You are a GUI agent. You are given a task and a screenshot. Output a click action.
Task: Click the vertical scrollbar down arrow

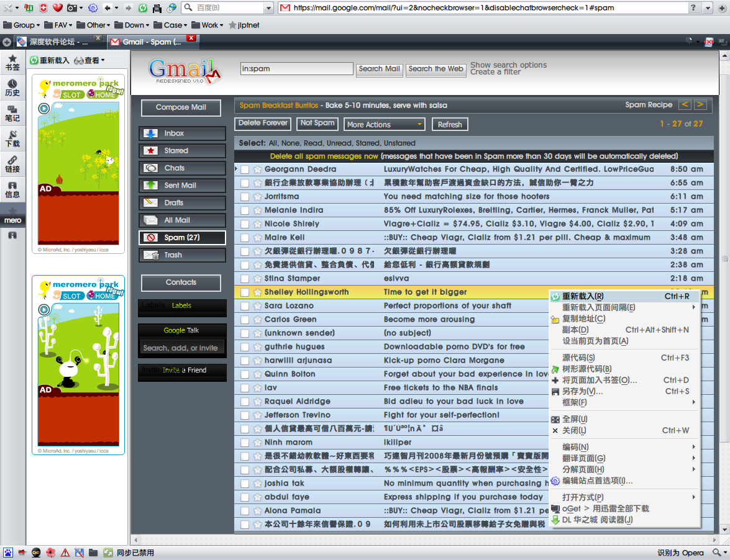point(724,530)
